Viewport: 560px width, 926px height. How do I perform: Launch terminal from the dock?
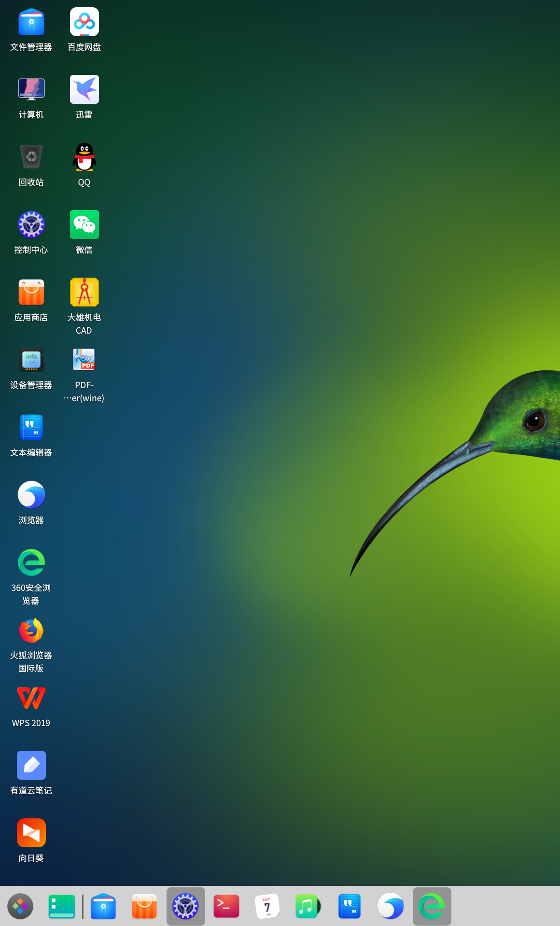coord(226,906)
